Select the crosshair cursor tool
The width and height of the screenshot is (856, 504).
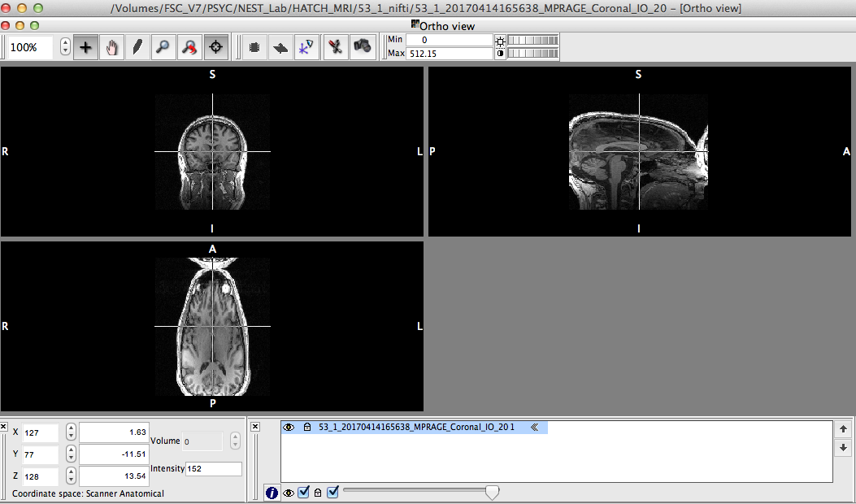tap(86, 47)
